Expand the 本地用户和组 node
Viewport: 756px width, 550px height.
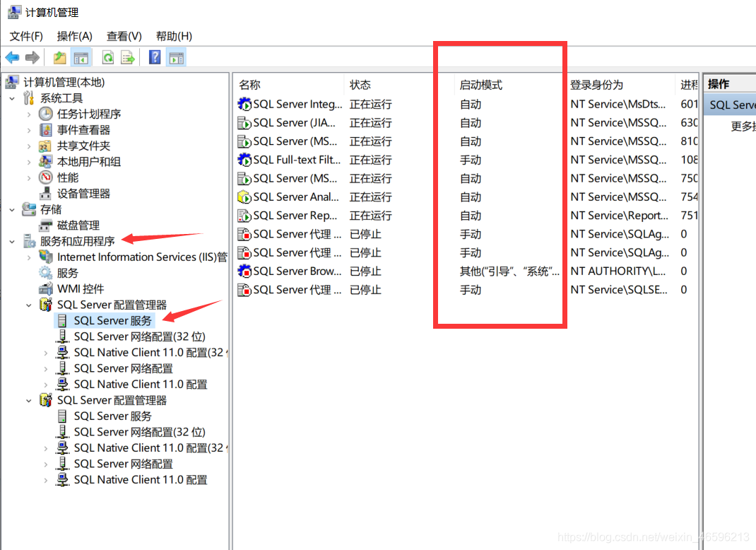29,162
